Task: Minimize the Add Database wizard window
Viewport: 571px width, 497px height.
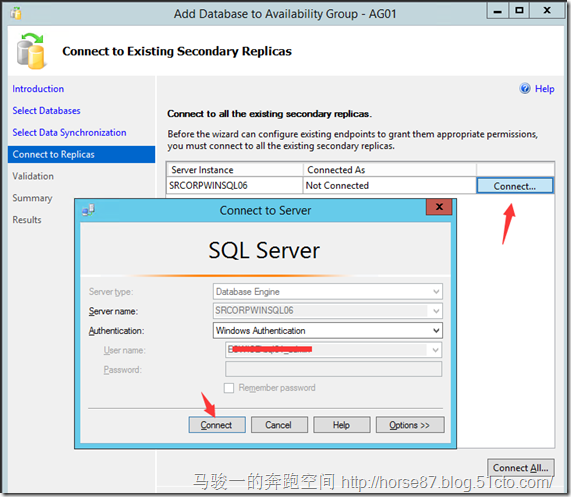Action: pos(497,11)
